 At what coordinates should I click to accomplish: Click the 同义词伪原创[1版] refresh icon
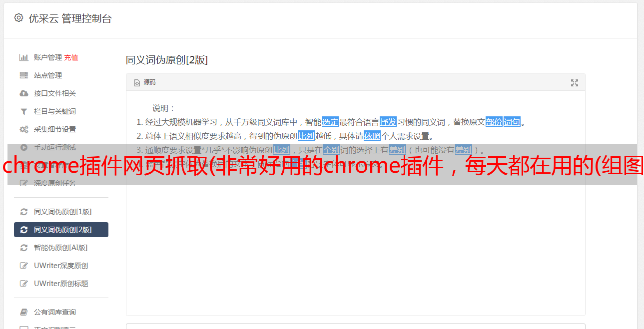23,212
